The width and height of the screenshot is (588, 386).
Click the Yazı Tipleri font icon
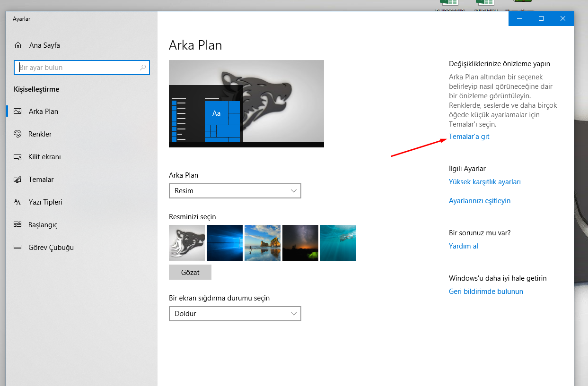[x=18, y=202]
